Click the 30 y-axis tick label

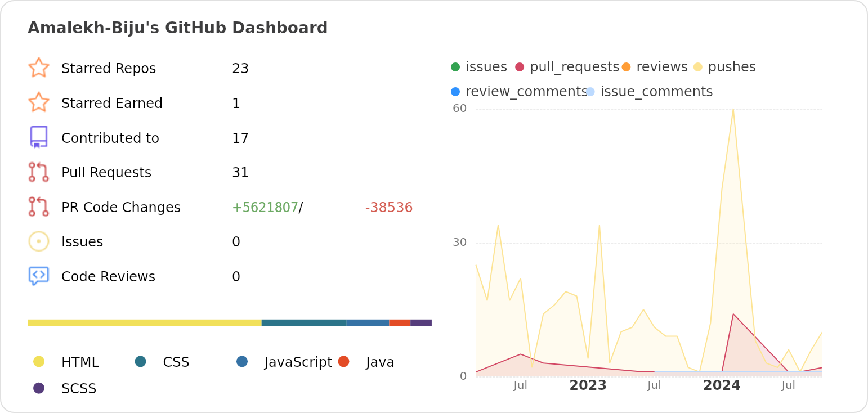(460, 242)
